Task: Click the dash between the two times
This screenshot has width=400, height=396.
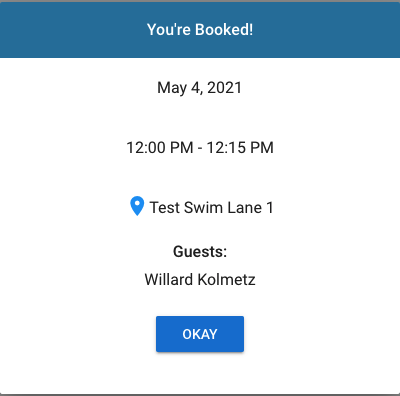Action: 200,148
